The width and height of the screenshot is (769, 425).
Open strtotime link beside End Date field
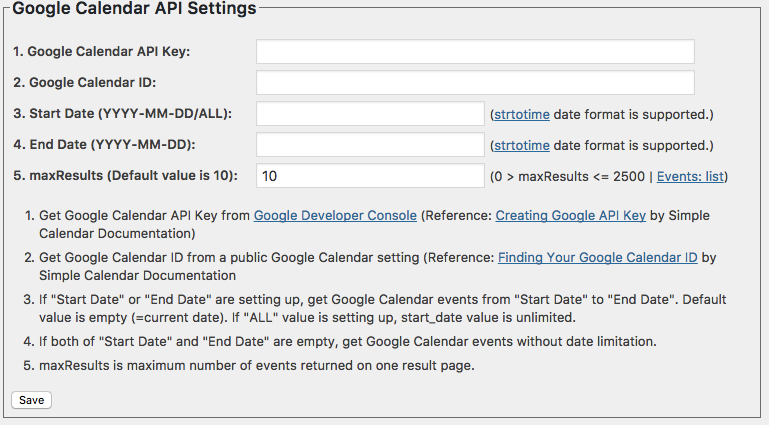coord(521,146)
